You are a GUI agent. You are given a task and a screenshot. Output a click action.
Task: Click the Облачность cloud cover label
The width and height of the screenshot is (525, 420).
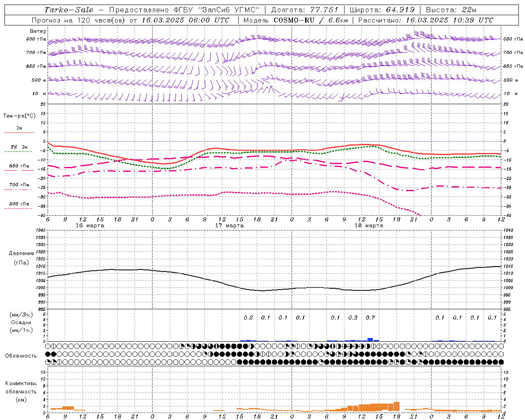point(21,356)
